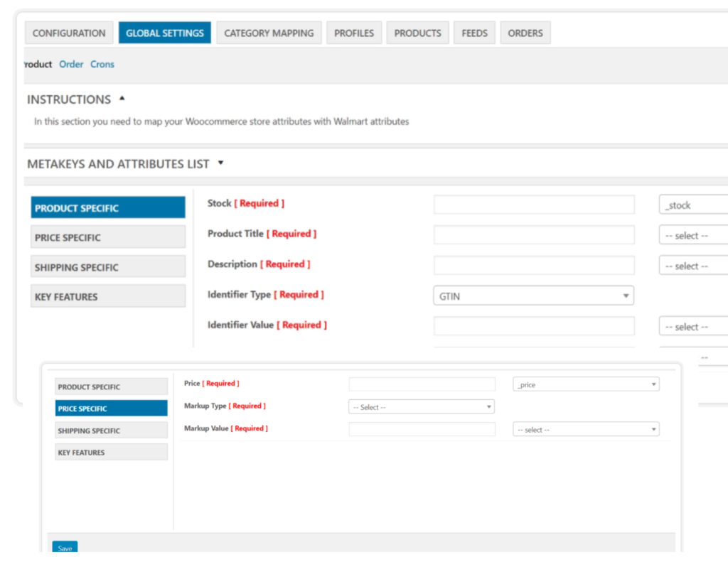728x579 pixels.
Task: Select the Shipping Specific sidebar item
Action: (108, 266)
